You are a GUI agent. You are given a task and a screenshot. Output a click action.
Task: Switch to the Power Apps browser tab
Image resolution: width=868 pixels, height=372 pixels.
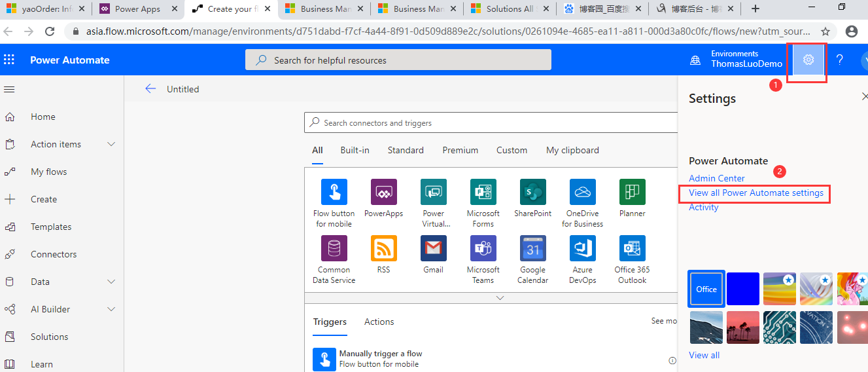[x=137, y=9]
